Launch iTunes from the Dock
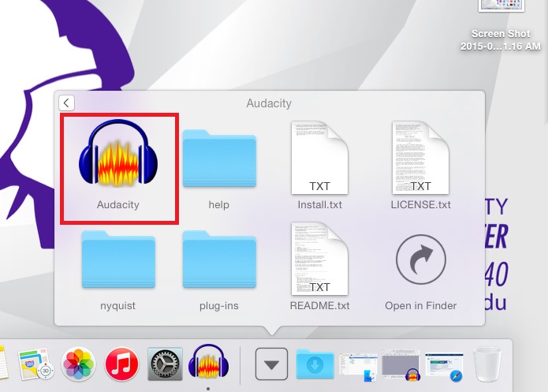Screen dimensions: 548x392 tap(121, 364)
